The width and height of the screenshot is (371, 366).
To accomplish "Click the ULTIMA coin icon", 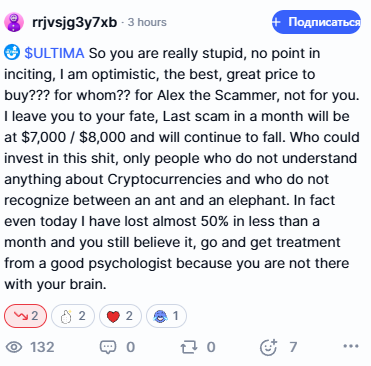I will click(x=12, y=53).
